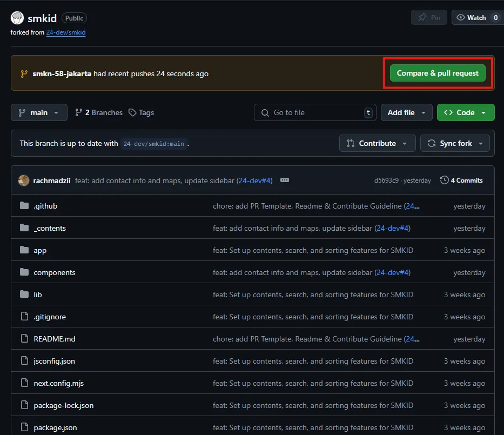Open the 24-dev/smkid forked-from link

(66, 32)
